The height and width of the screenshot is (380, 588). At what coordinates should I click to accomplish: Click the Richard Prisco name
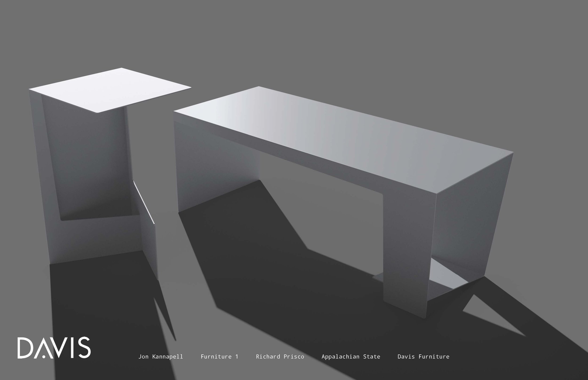[280, 357]
